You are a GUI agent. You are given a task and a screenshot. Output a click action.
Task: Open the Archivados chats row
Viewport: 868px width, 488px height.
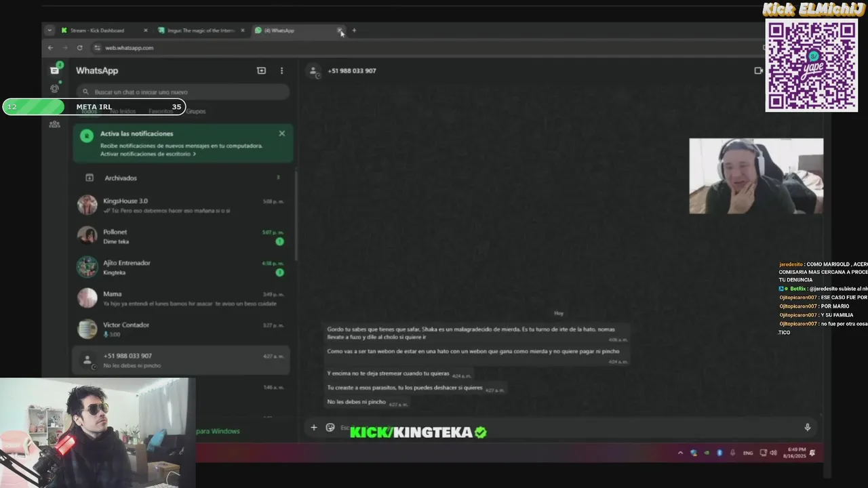[x=182, y=178]
